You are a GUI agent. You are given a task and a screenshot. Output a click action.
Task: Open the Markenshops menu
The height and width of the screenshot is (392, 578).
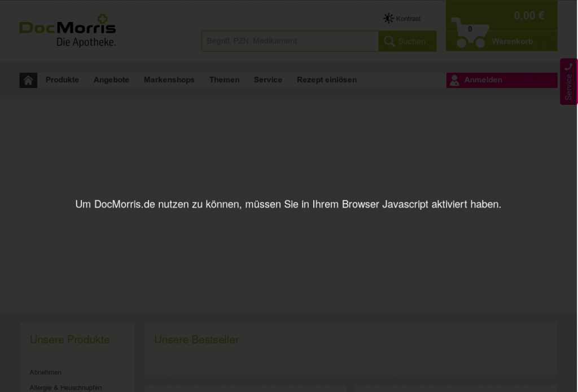tap(169, 80)
